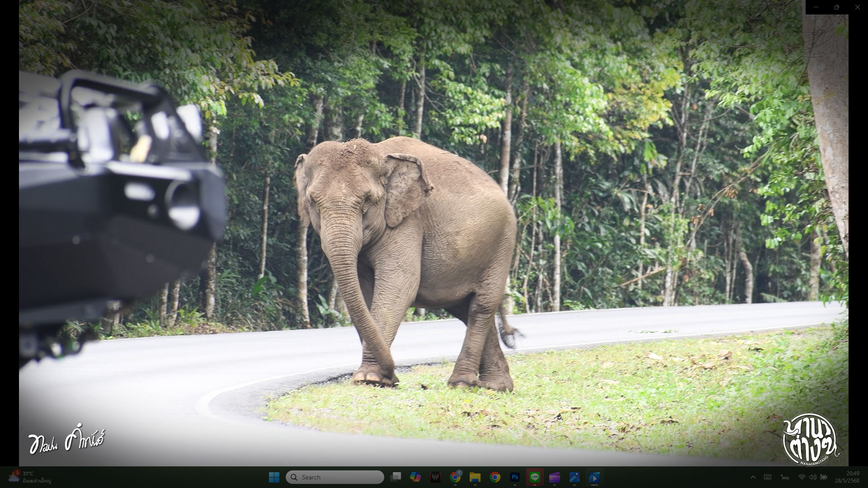Image resolution: width=868 pixels, height=488 pixels.
Task: Open the volume speaker control
Action: pos(812,477)
